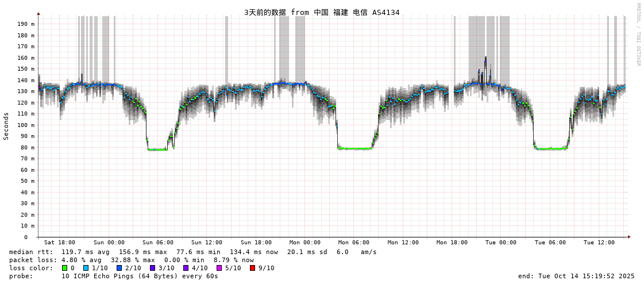Click the median rtt statistics line
The height and width of the screenshot is (284, 644).
192,252
